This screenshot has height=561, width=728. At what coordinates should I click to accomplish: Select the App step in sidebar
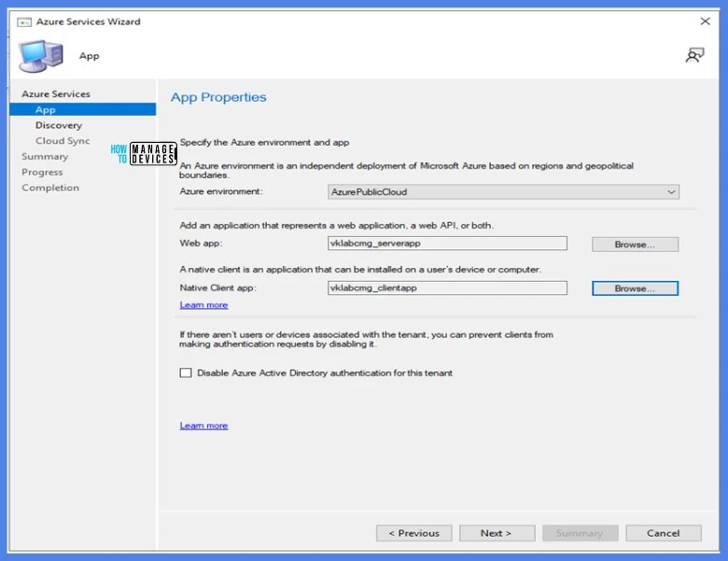pos(83,109)
